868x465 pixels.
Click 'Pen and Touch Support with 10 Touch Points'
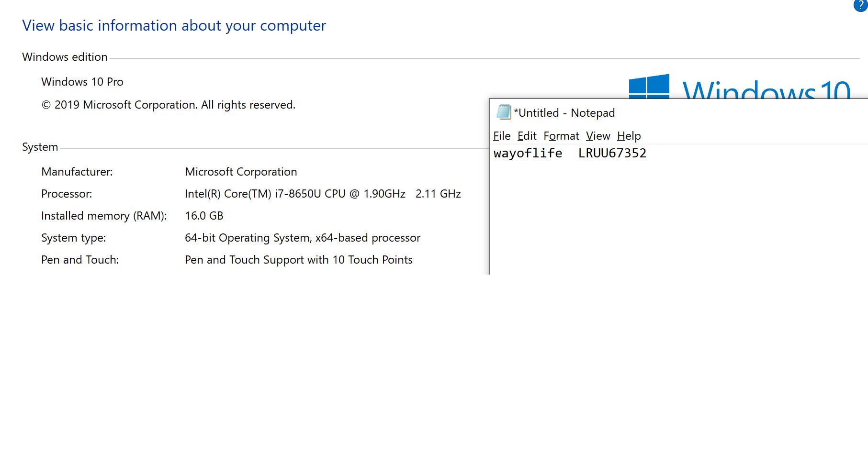click(x=299, y=260)
